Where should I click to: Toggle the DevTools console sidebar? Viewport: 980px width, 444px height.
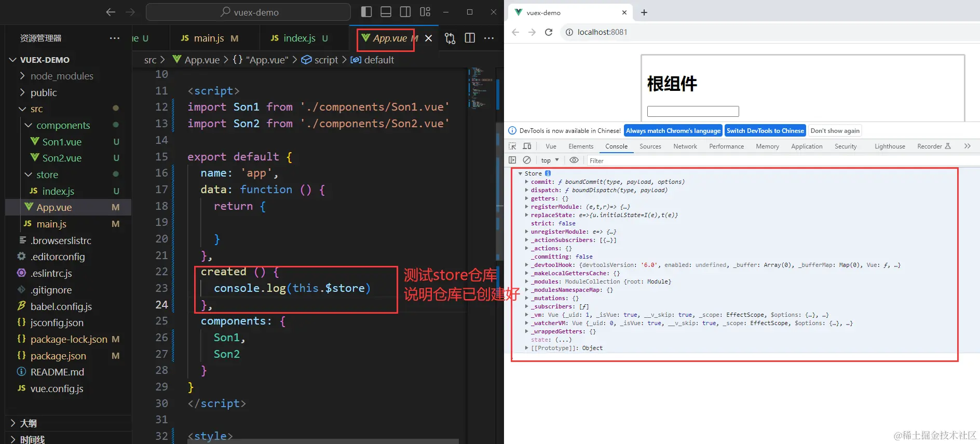[x=512, y=160]
